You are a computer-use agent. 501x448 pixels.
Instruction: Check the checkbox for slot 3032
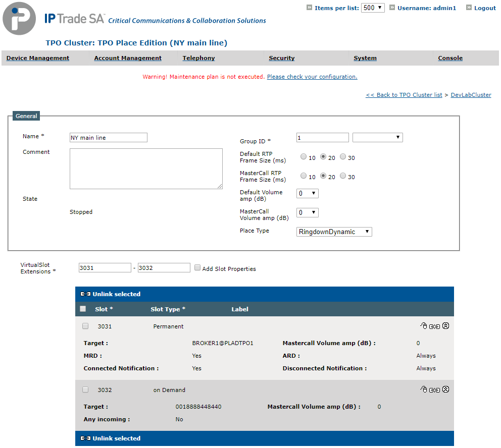click(85, 389)
